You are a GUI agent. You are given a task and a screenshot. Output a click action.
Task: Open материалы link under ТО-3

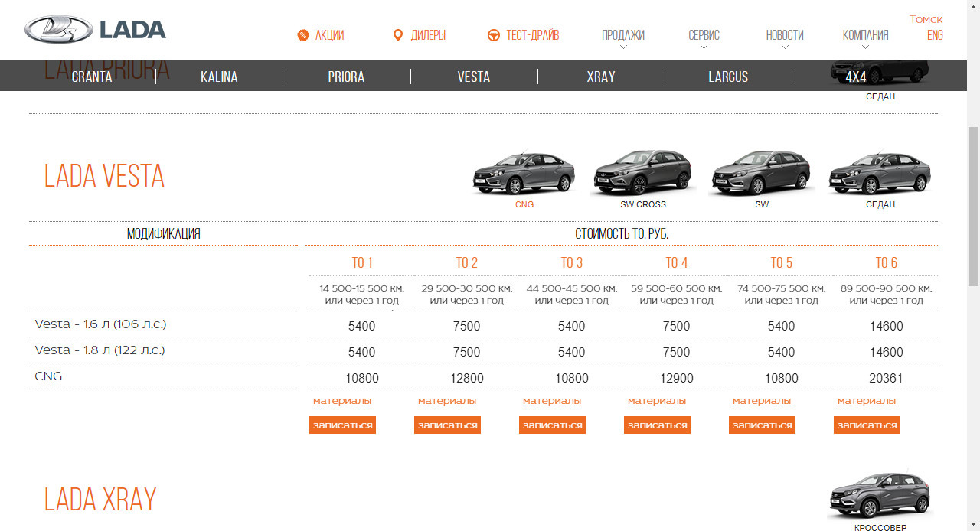point(552,401)
